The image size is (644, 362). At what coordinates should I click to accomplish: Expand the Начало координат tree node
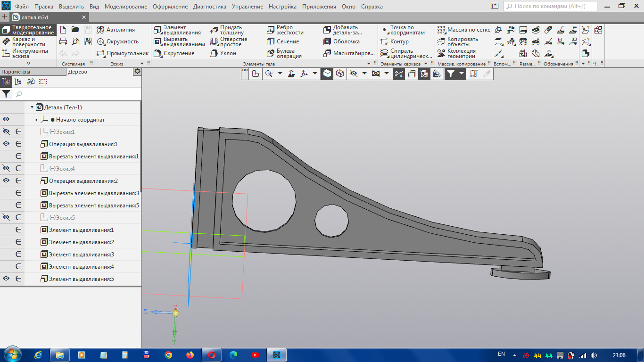point(37,120)
